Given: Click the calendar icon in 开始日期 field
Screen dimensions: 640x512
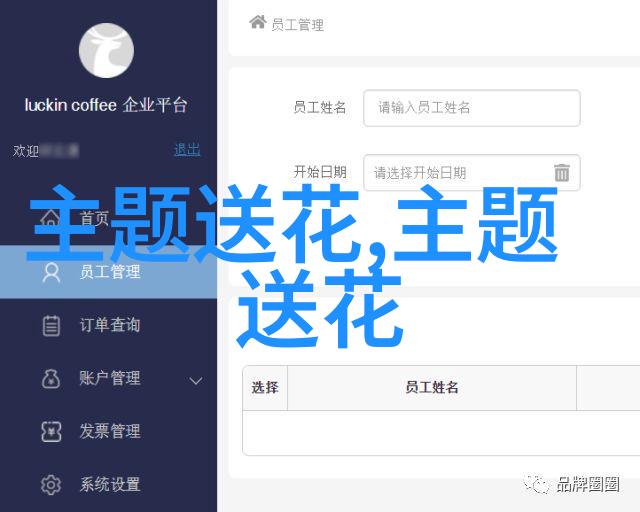Looking at the screenshot, I should [562, 172].
